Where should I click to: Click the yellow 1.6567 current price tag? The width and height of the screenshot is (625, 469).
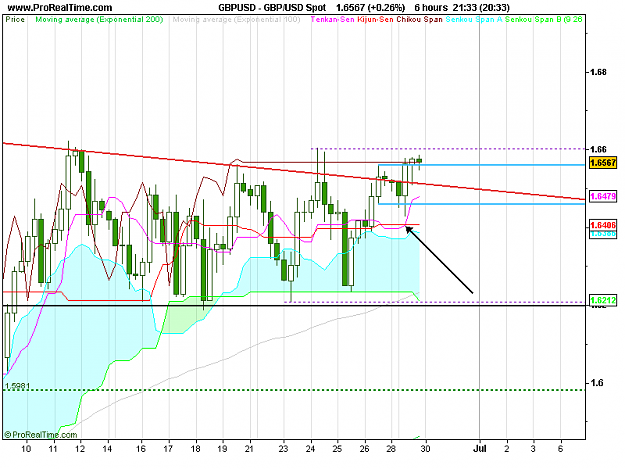tap(603, 163)
